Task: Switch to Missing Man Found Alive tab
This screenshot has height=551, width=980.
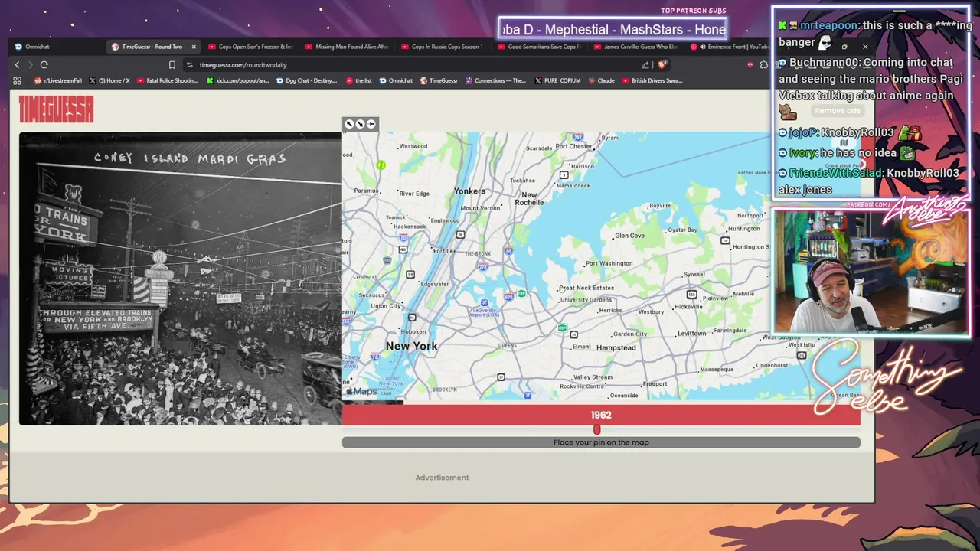Action: tap(346, 47)
